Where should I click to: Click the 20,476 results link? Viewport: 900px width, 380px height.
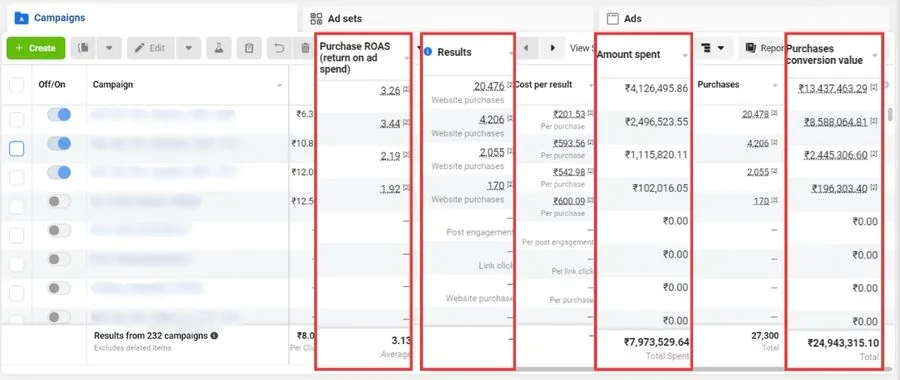489,86
